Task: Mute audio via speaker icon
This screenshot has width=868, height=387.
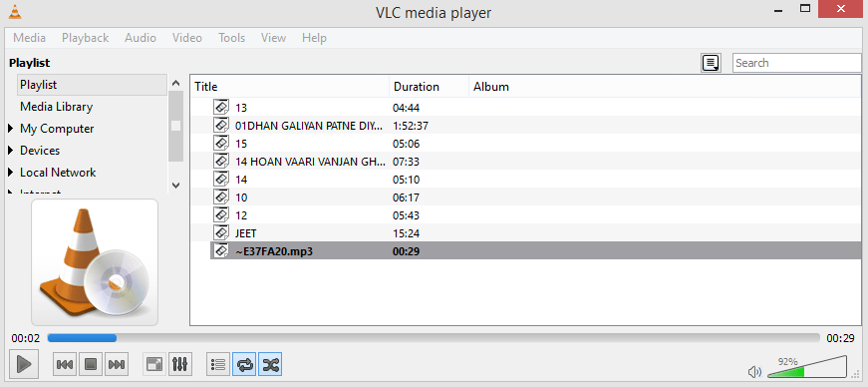Action: (754, 372)
